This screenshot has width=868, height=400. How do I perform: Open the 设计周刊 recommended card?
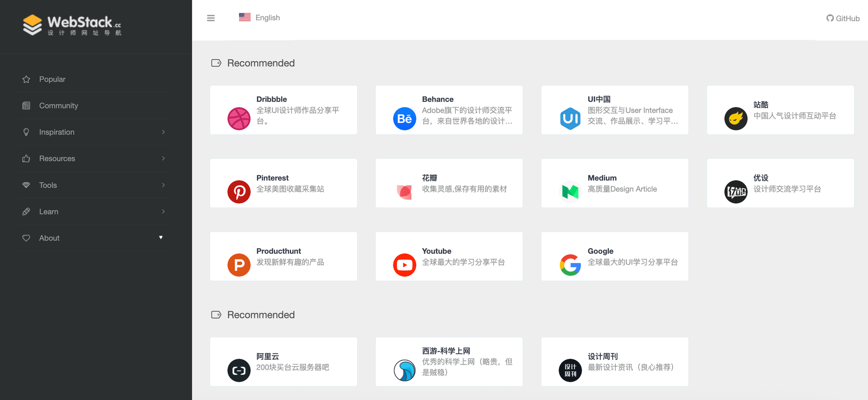coord(614,362)
